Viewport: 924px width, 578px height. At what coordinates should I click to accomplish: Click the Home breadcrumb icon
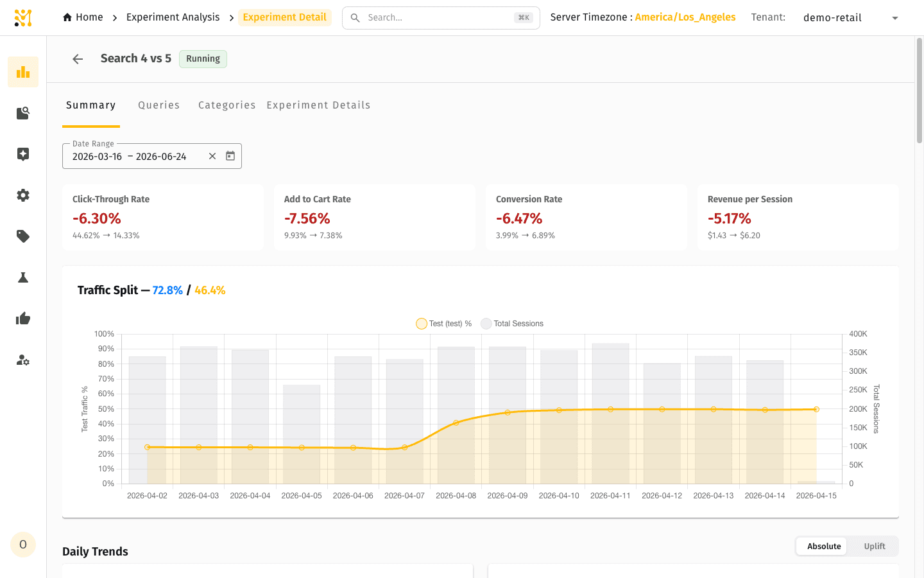67,17
